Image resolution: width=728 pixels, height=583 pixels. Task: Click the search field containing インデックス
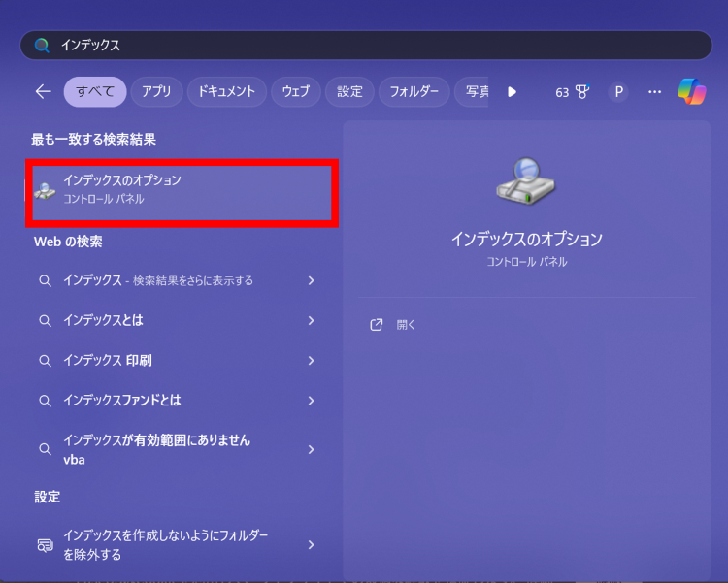366,45
